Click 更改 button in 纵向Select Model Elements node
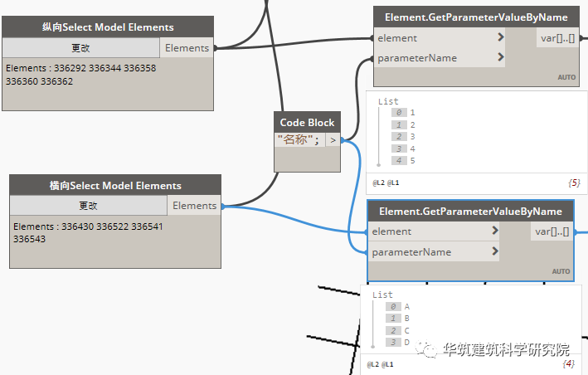This screenshot has width=588, height=375. click(81, 47)
